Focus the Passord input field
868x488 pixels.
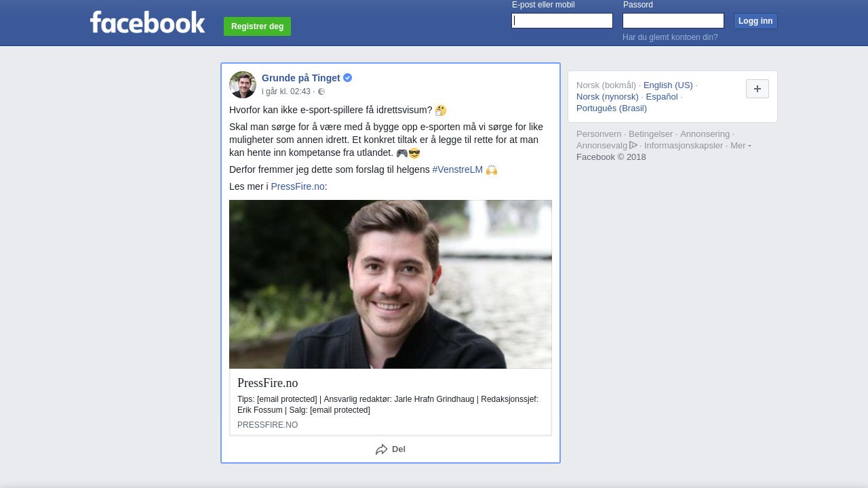tap(673, 21)
